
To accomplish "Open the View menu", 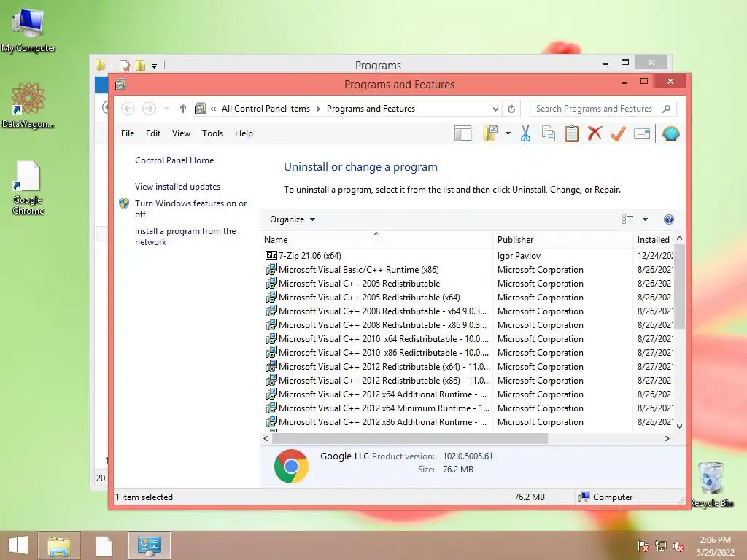I will click(181, 133).
